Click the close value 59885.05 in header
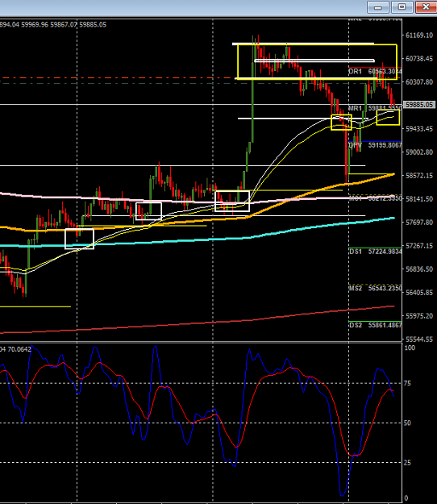Image resolution: width=437 pixels, height=504 pixels. tap(93, 24)
